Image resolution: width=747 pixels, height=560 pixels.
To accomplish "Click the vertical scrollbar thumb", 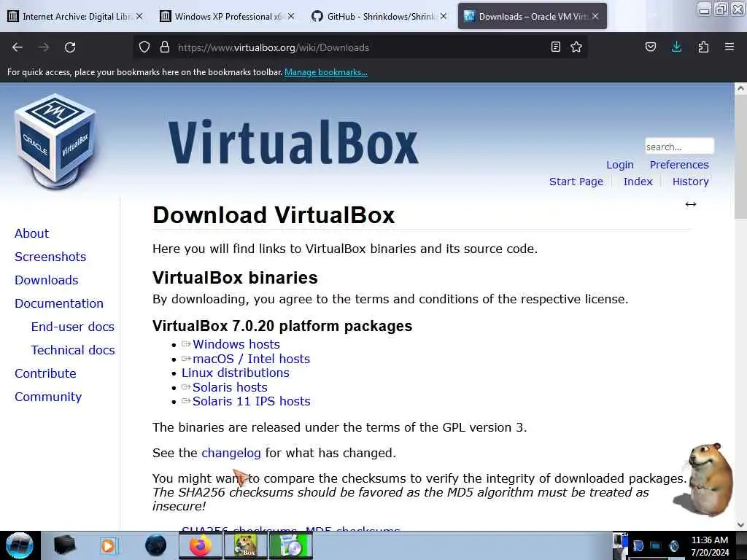I will point(740,156).
